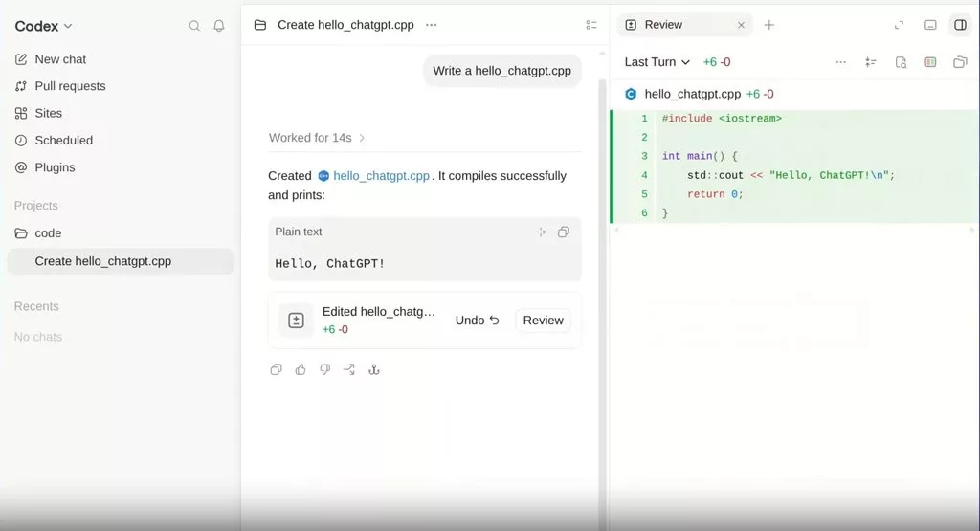Open chat title more options ellipsis
This screenshot has height=531, width=980.
coord(432,25)
